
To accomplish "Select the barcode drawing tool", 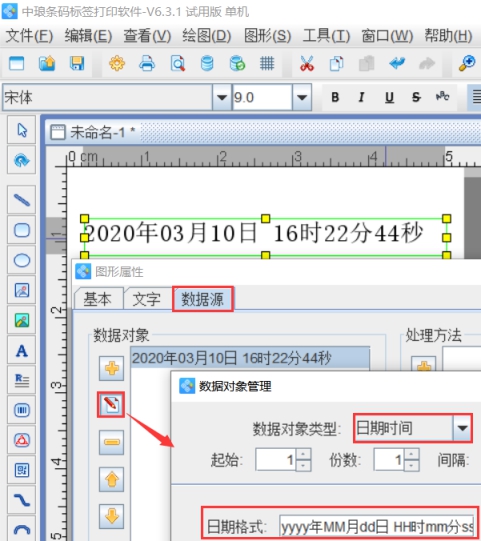I will (x=22, y=410).
